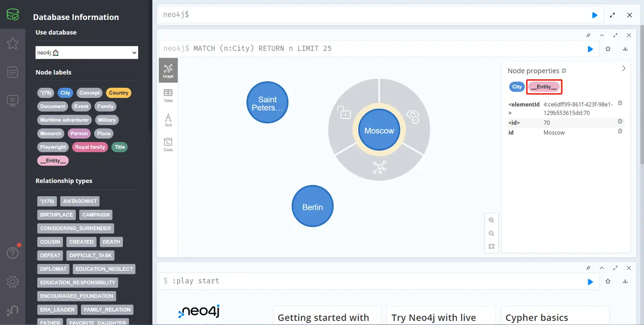Zoom out of the graph
644x325 pixels.
491,233
